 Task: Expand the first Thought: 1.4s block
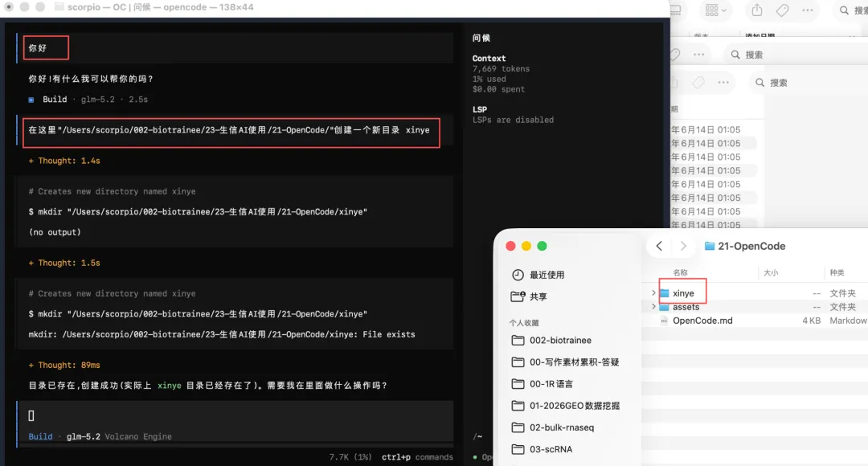point(64,161)
